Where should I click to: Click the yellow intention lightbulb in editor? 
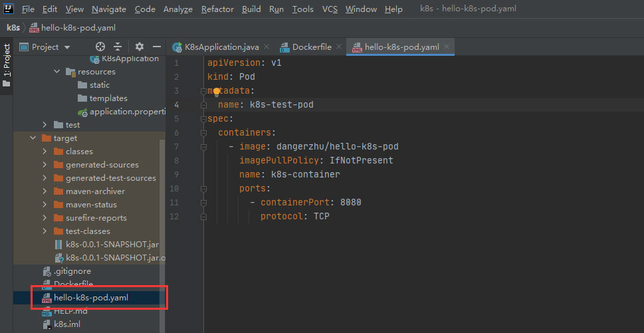click(216, 91)
